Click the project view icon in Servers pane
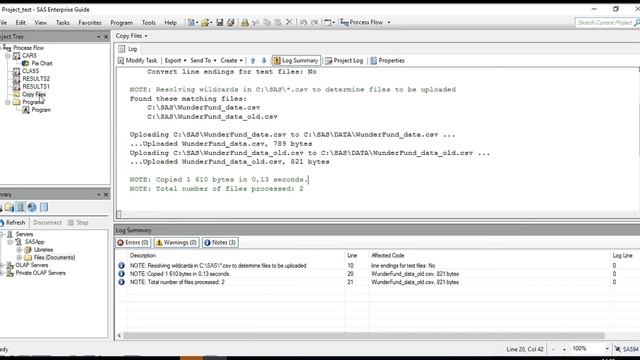 click(x=9, y=207)
